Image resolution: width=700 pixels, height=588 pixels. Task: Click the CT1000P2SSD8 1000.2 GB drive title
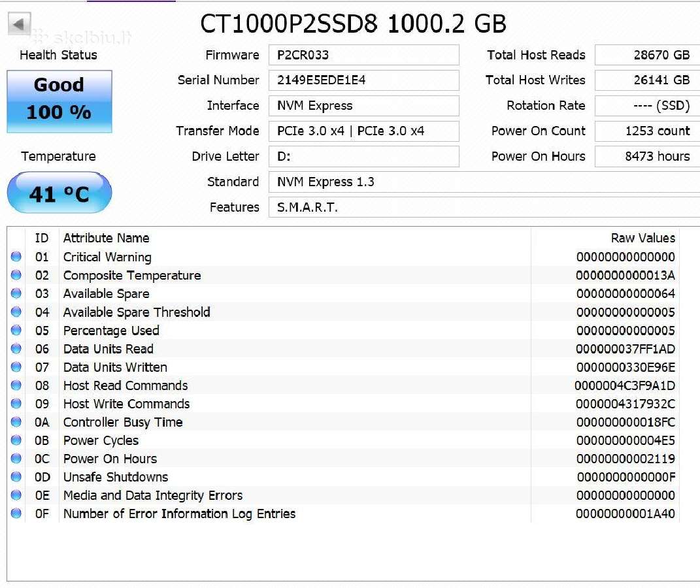coord(353,24)
